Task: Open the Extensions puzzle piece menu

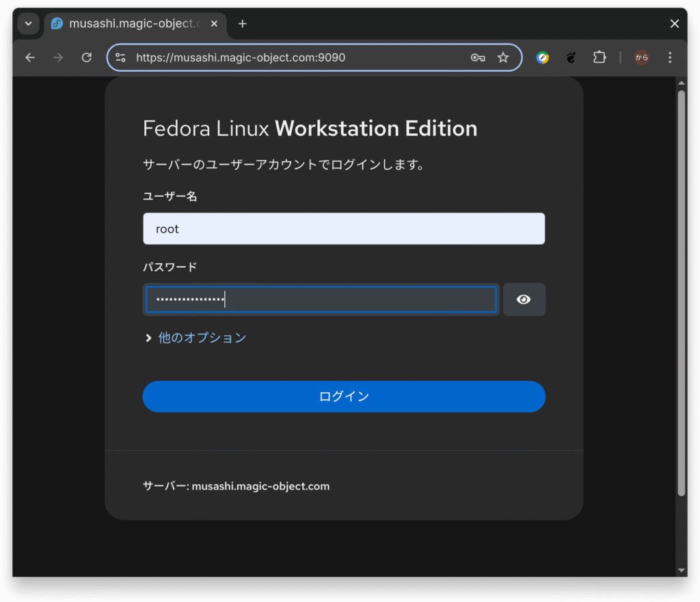Action: click(x=600, y=57)
